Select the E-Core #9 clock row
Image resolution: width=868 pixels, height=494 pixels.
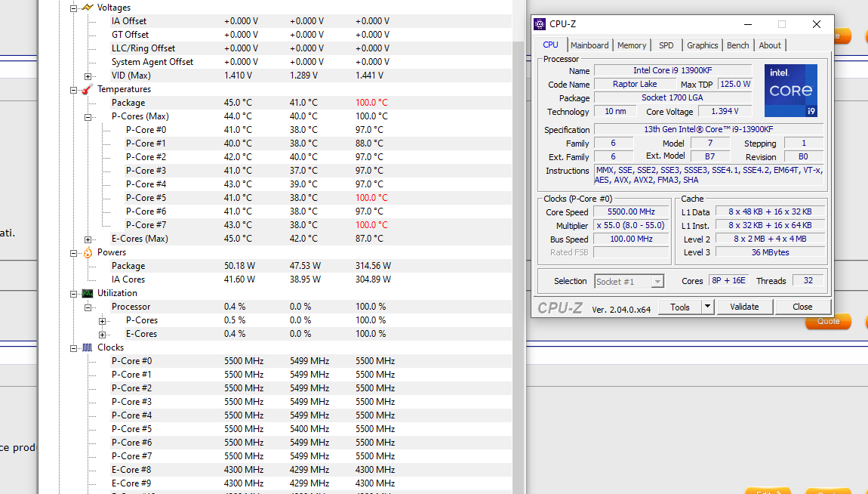click(311, 483)
